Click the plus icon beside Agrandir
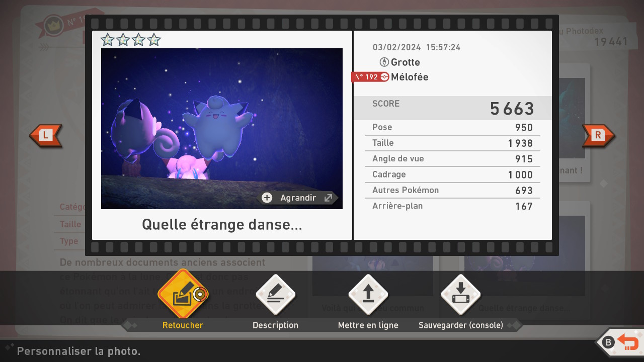The height and width of the screenshot is (362, 644). coord(267,198)
